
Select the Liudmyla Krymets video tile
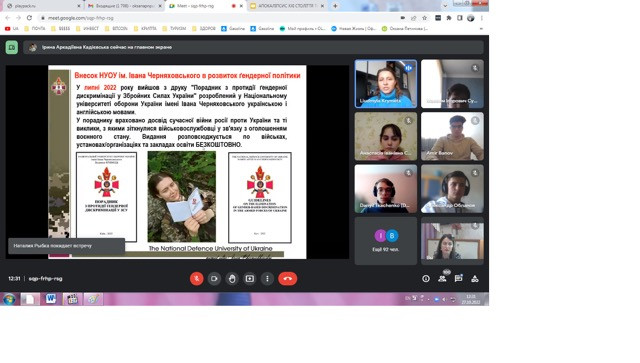click(x=386, y=84)
